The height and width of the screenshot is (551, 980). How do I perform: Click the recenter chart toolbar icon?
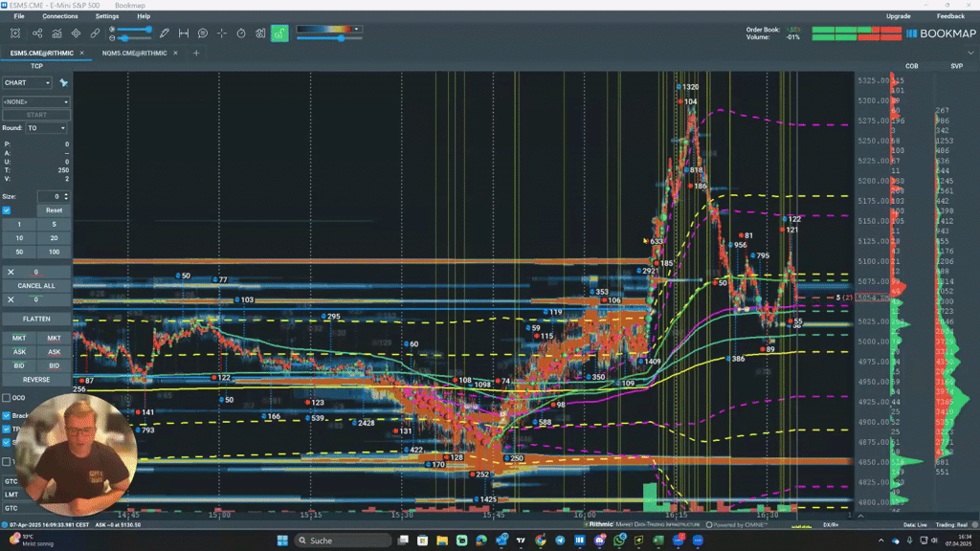coord(15,33)
